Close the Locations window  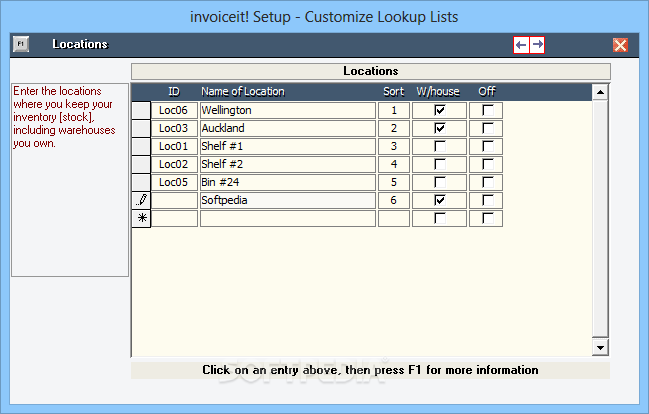pyautogui.click(x=620, y=45)
